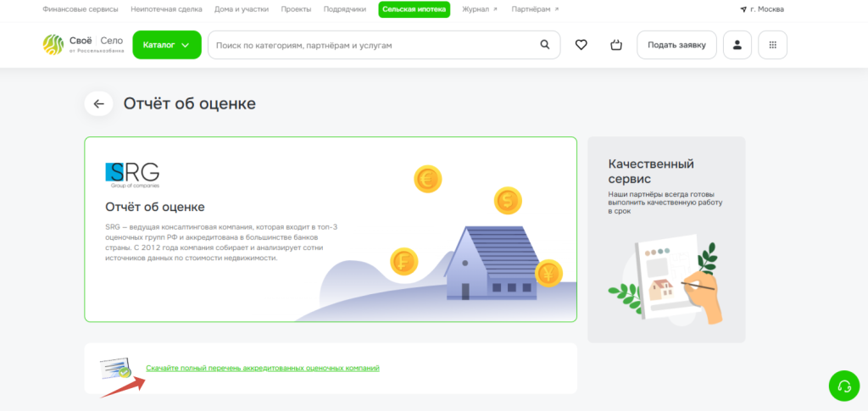The height and width of the screenshot is (411, 868).
Task: Open the user profile icon
Action: coord(737,45)
